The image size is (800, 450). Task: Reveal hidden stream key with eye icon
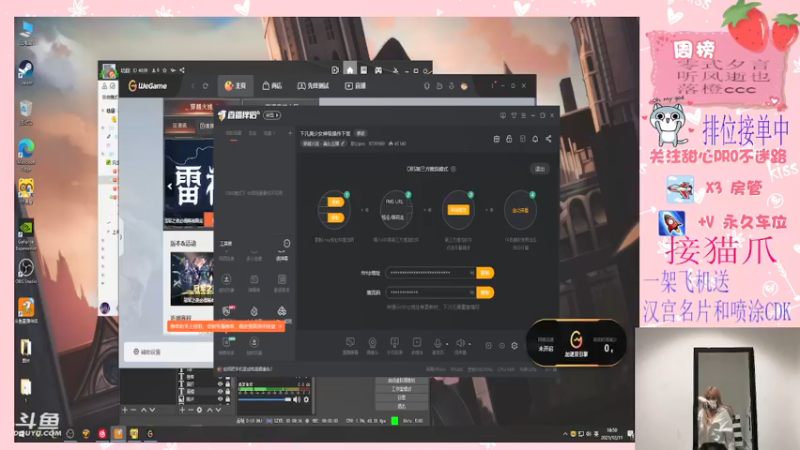click(x=471, y=292)
